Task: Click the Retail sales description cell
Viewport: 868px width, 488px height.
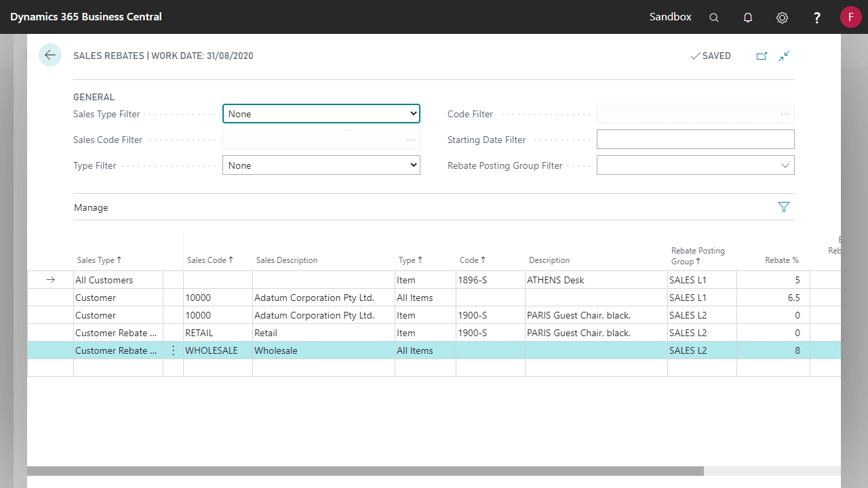Action: pyautogui.click(x=323, y=333)
